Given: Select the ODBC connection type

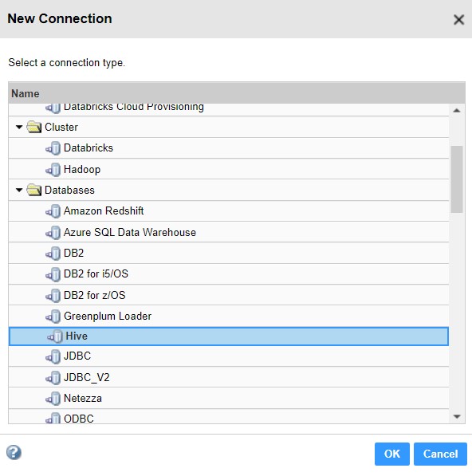Looking at the screenshot, I should (79, 419).
